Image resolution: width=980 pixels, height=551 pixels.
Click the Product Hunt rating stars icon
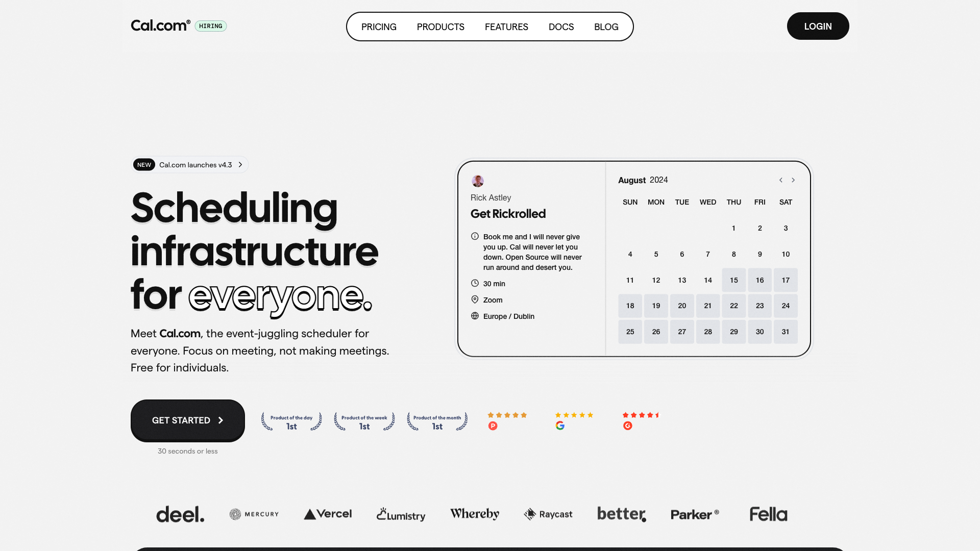[x=507, y=415]
